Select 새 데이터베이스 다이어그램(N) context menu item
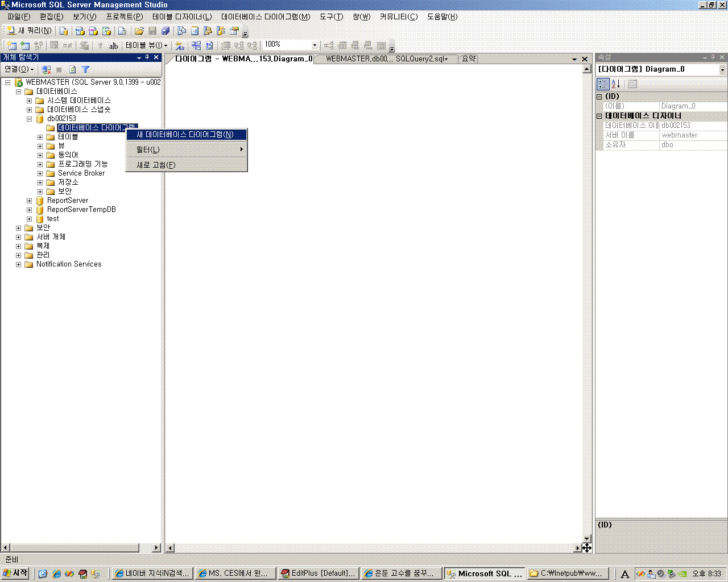 tap(187, 135)
